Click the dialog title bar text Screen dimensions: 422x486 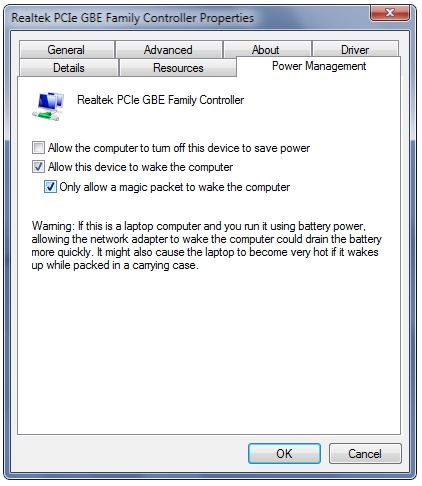tap(132, 18)
